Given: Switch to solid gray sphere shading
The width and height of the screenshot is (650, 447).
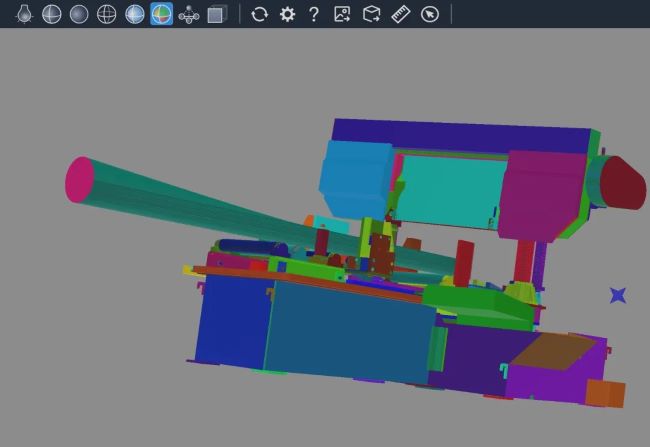Looking at the screenshot, I should 79,14.
